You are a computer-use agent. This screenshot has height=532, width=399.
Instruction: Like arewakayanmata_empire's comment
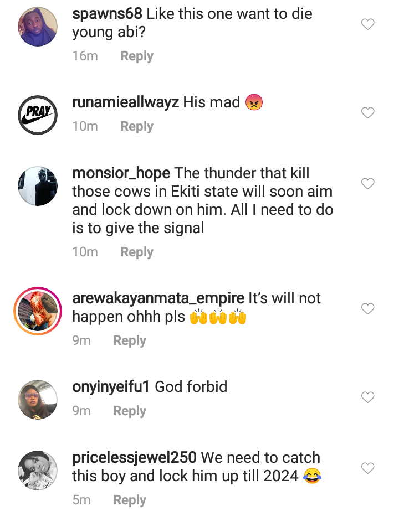coord(367,309)
